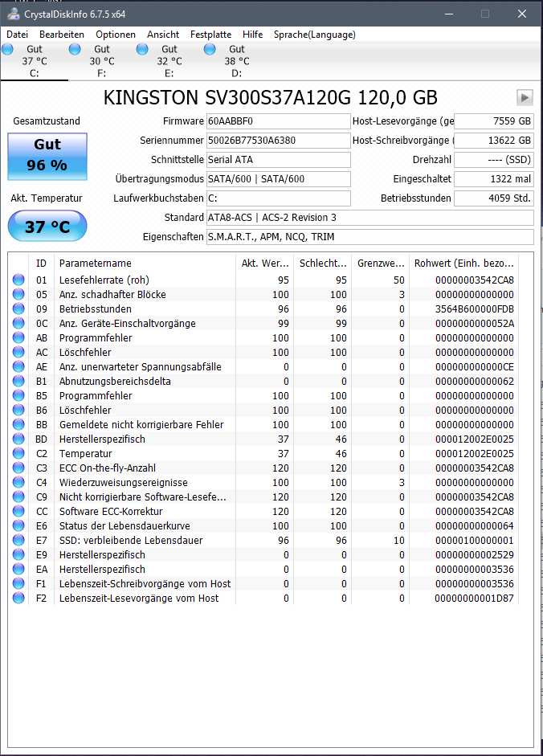
Task: Click status orb for Lesefehlerrate (roh)
Action: click(18, 280)
